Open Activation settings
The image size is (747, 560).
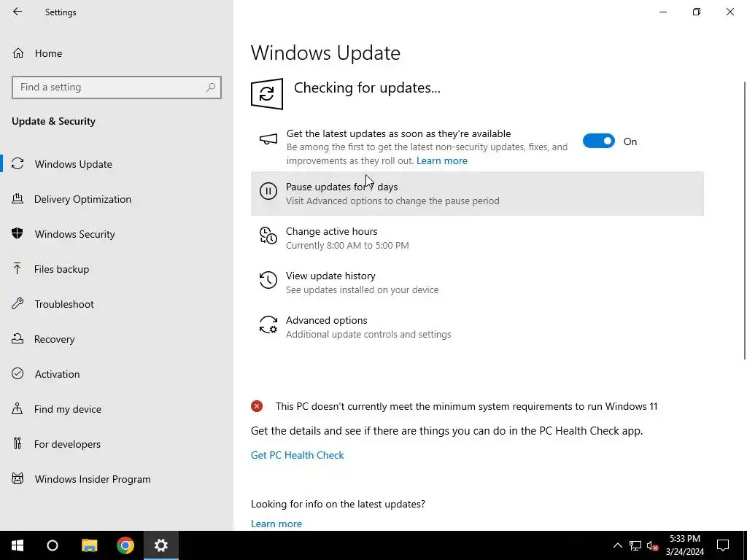[117, 374]
